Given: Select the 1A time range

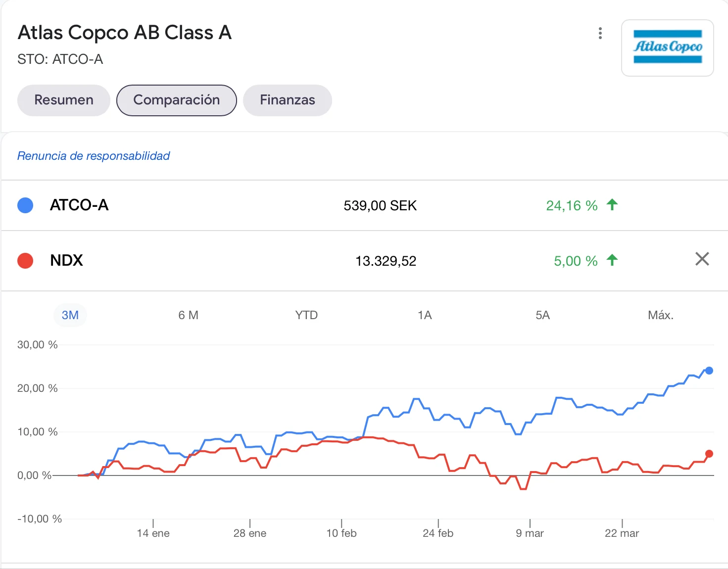Looking at the screenshot, I should (425, 315).
